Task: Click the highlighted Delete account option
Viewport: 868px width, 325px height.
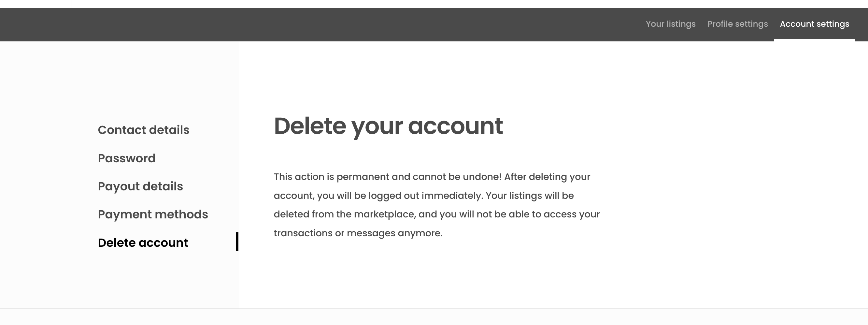Action: [x=143, y=243]
